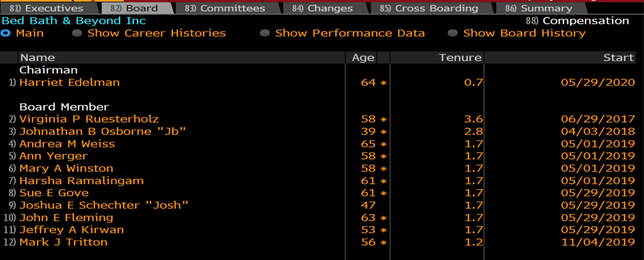
Task: Open Virginia P Ruesterholz's profile
Action: click(89, 119)
